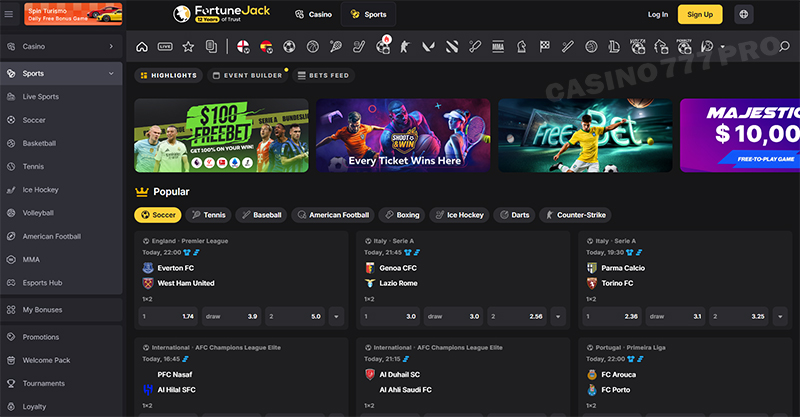Viewport: 800px width, 417px height.
Task: Expand more sports arrow in toolbar
Action: click(x=722, y=47)
